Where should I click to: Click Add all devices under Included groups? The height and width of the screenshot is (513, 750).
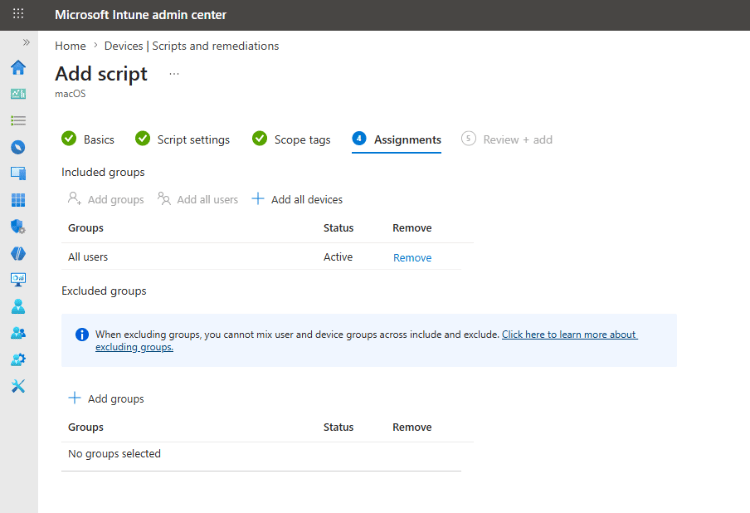point(297,199)
